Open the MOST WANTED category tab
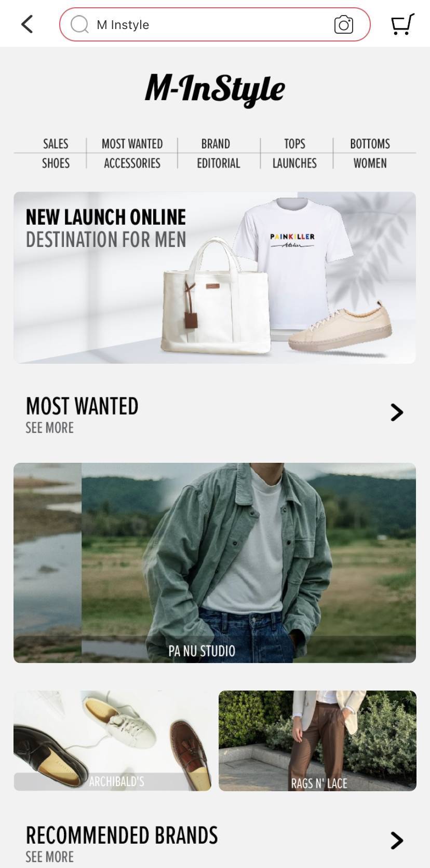 (132, 144)
